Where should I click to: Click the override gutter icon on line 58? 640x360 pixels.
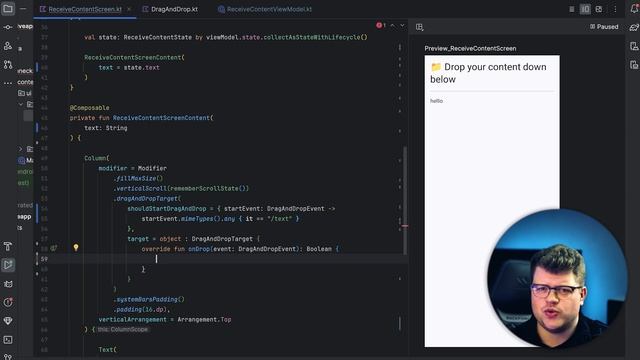coord(54,248)
